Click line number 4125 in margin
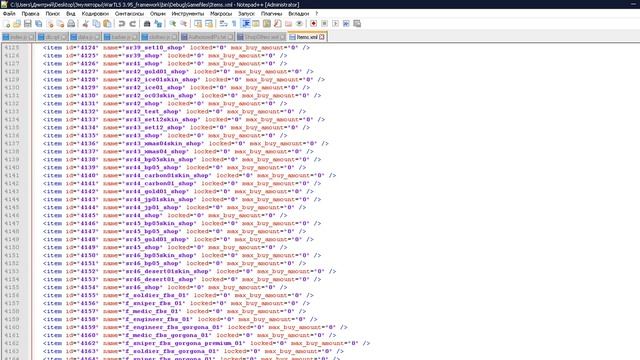 [x=12, y=48]
